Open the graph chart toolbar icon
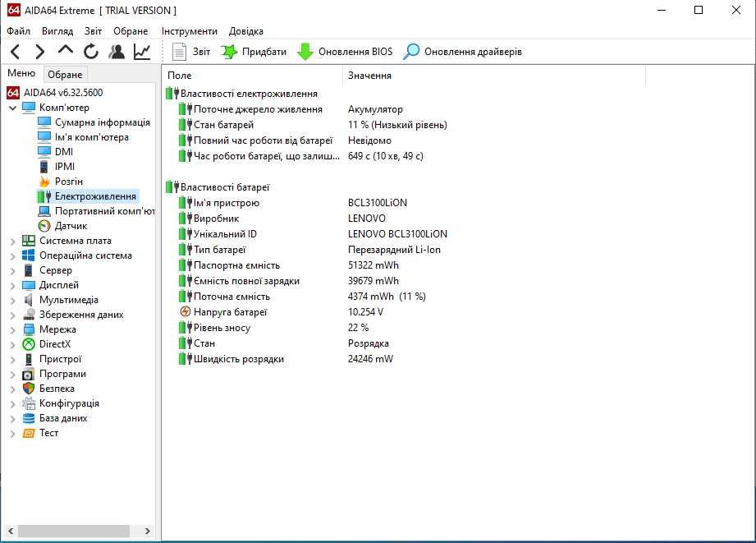Screen dimensions: 756x543 click(x=142, y=52)
